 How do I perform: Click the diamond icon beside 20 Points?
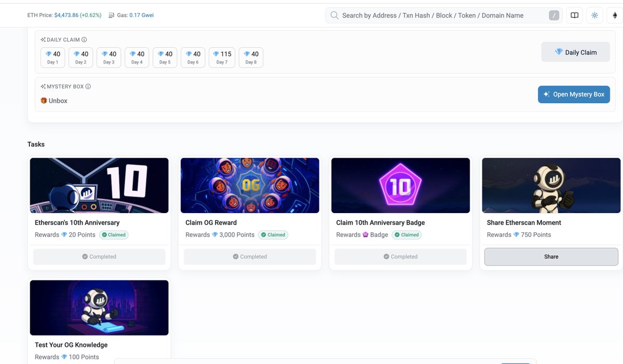point(64,235)
